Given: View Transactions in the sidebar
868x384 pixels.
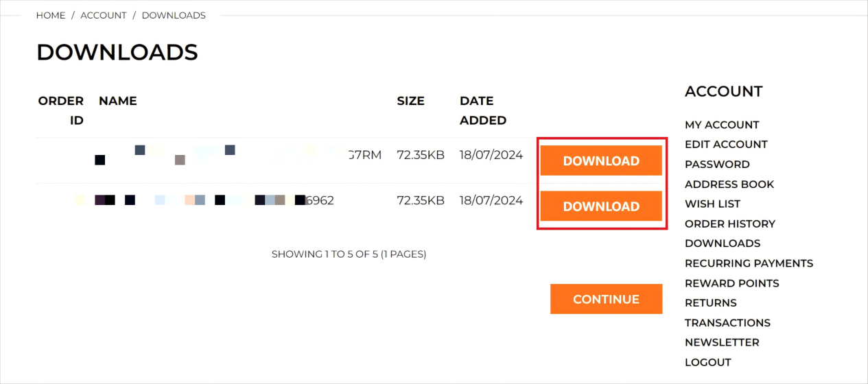Looking at the screenshot, I should [727, 322].
